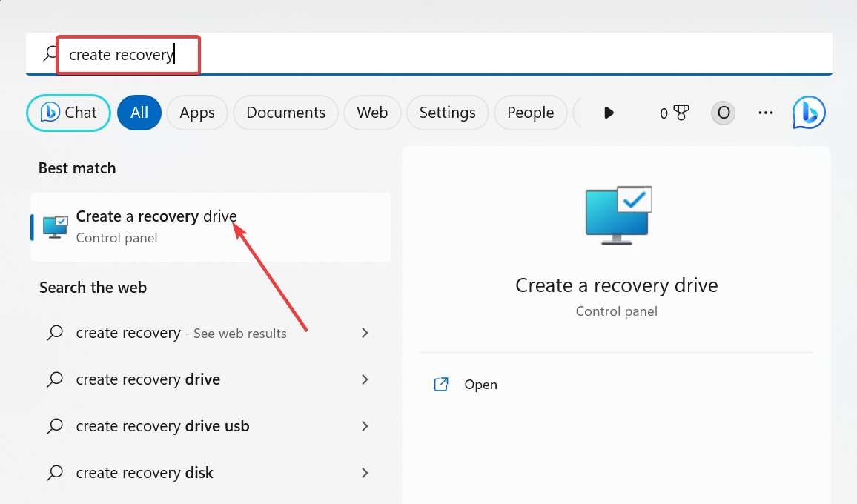Click the search magnifier icon in search box
Viewport: 857px width, 504px height.
(x=51, y=53)
